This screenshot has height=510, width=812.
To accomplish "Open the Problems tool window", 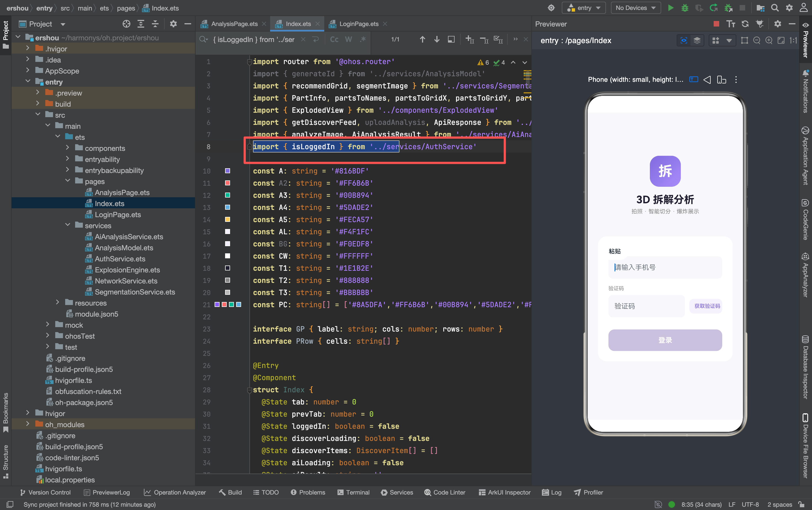I will coord(308,492).
